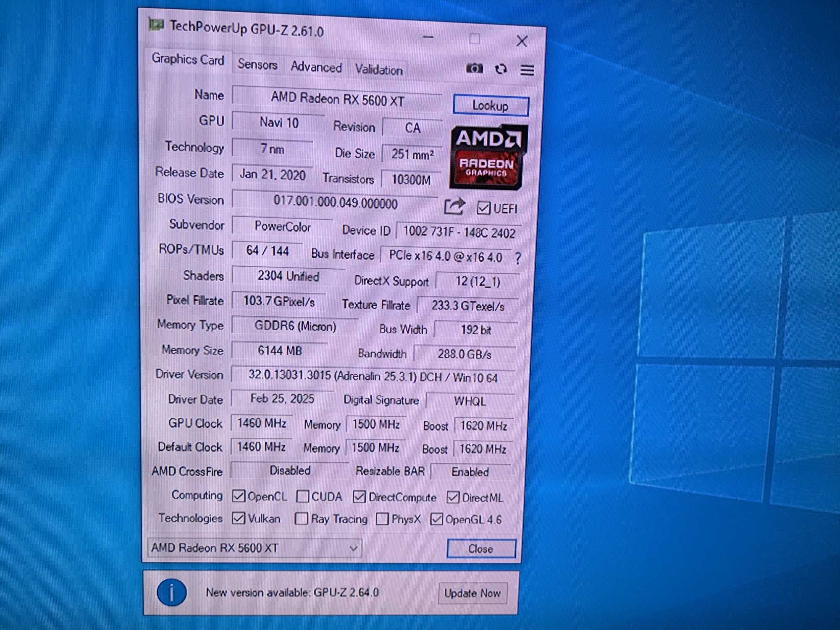
Task: Click Digital Signature value 'WHQL'
Action: point(470,401)
